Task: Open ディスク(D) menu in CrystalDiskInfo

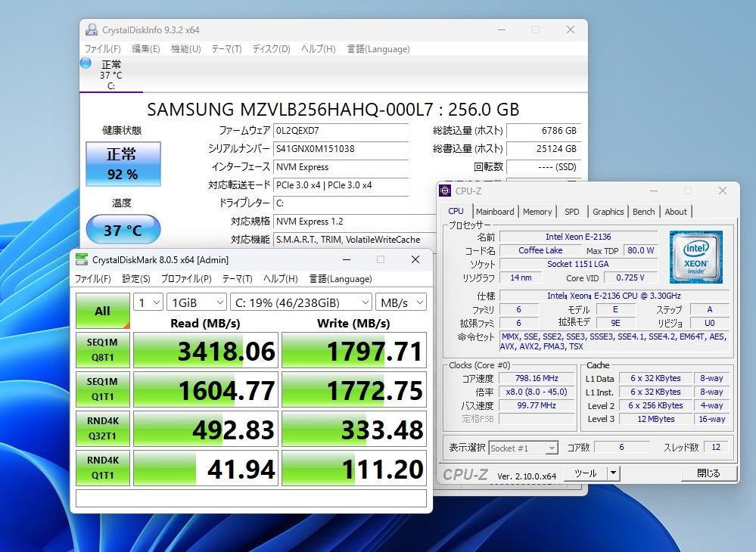Action: [x=272, y=49]
